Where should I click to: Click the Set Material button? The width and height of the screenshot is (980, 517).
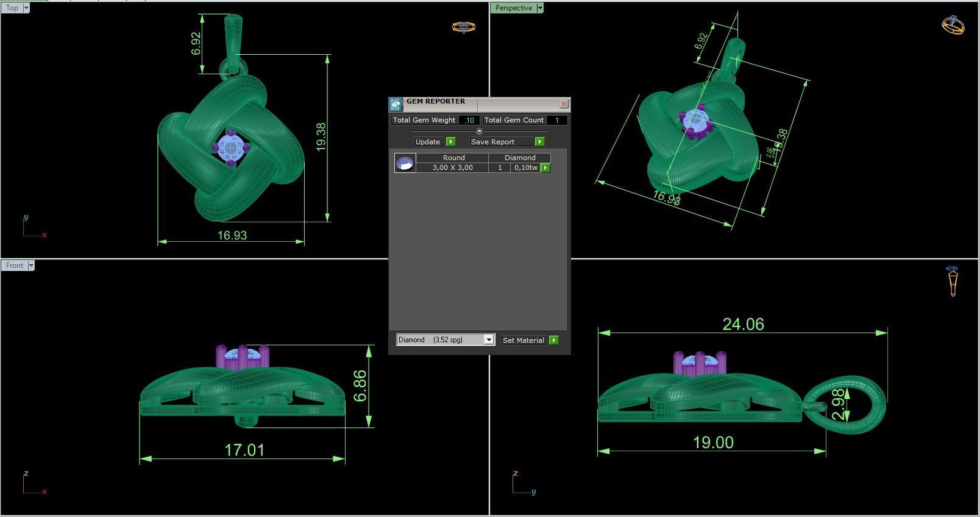524,340
